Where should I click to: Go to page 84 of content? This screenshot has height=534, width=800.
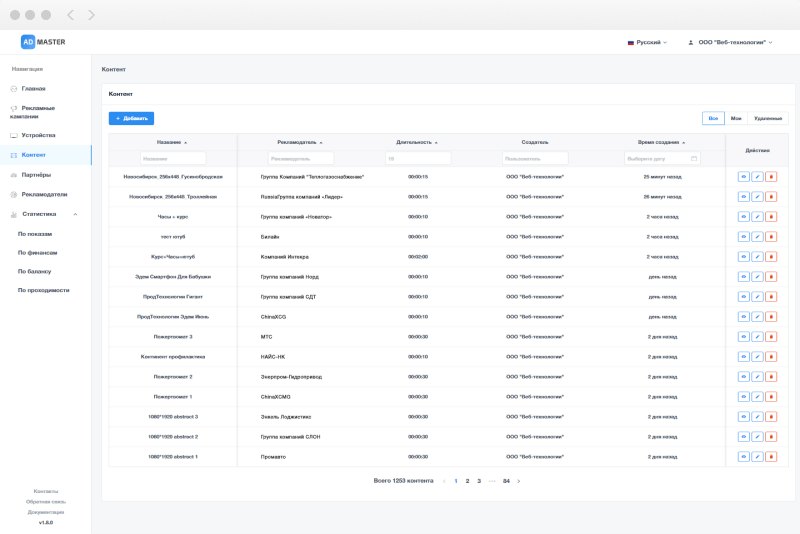pos(506,481)
